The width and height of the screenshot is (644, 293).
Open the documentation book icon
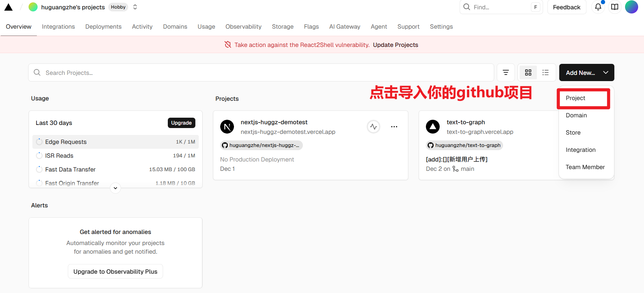615,7
